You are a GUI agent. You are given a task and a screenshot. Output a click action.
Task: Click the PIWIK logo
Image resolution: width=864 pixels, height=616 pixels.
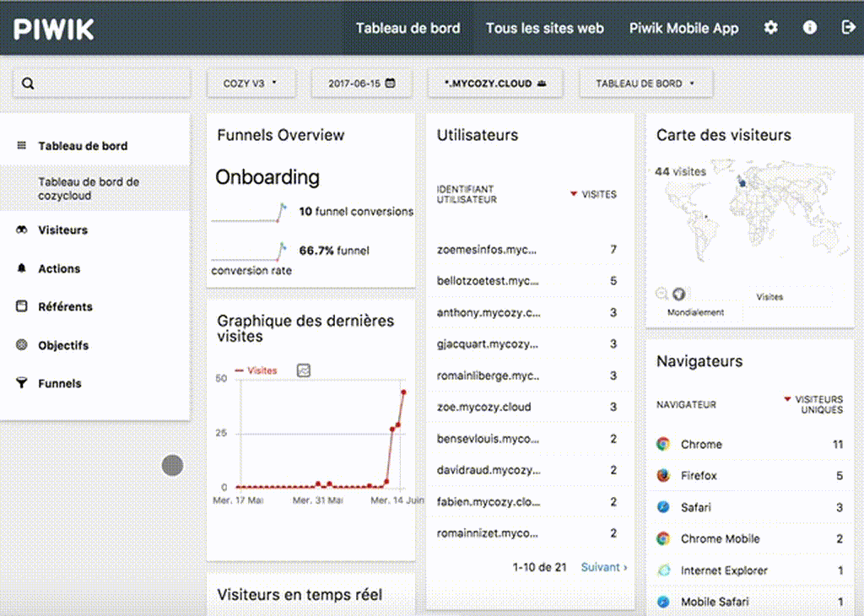tap(54, 30)
